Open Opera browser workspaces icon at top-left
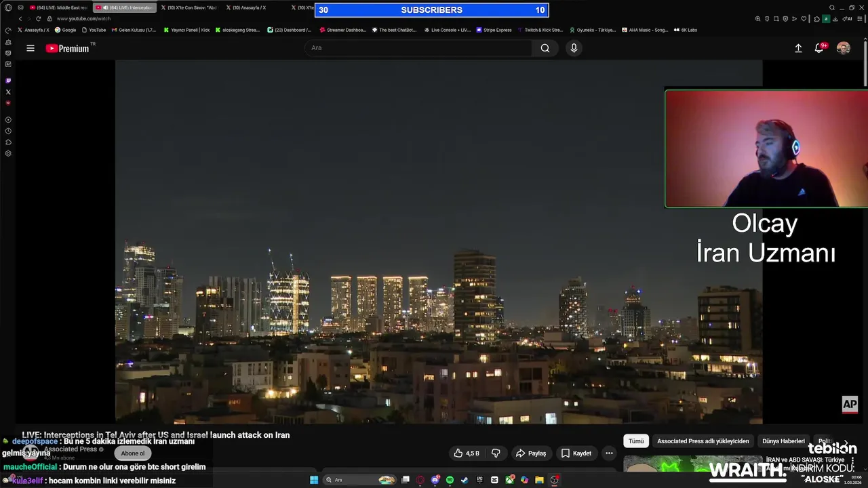Screen dimensions: 868x488 20,8
